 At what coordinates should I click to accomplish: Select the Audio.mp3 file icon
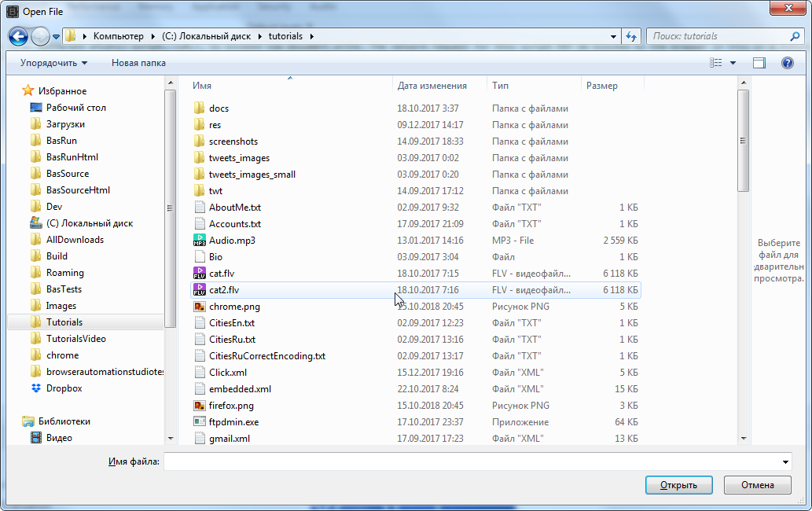(200, 241)
